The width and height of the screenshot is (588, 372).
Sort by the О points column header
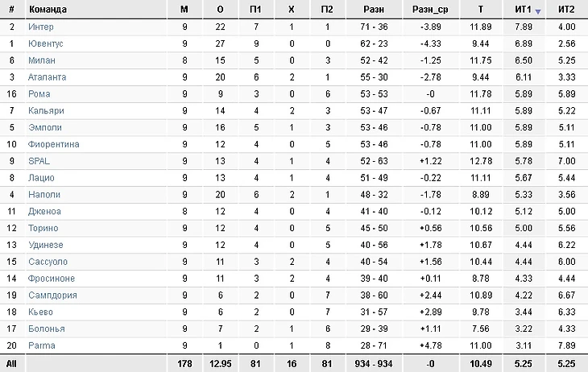pos(220,10)
